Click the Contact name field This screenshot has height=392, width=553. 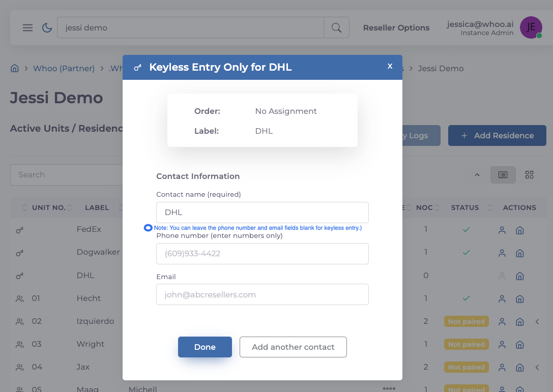coord(263,213)
